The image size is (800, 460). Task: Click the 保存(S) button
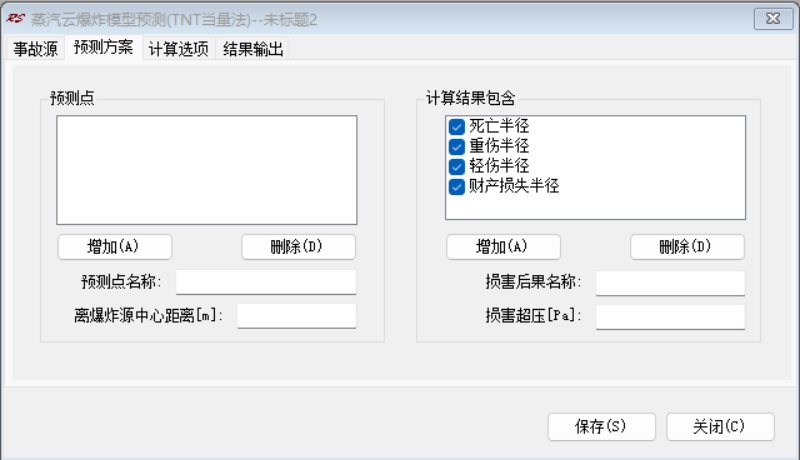[601, 427]
